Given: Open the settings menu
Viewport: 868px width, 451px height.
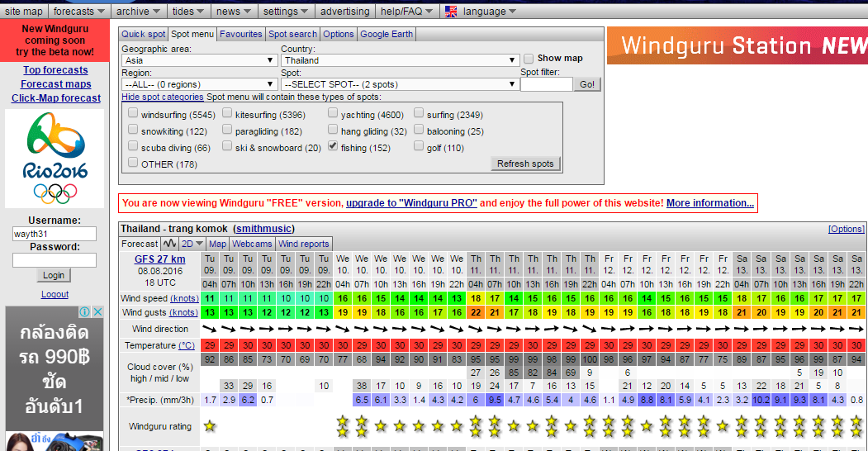Looking at the screenshot, I should click(286, 11).
